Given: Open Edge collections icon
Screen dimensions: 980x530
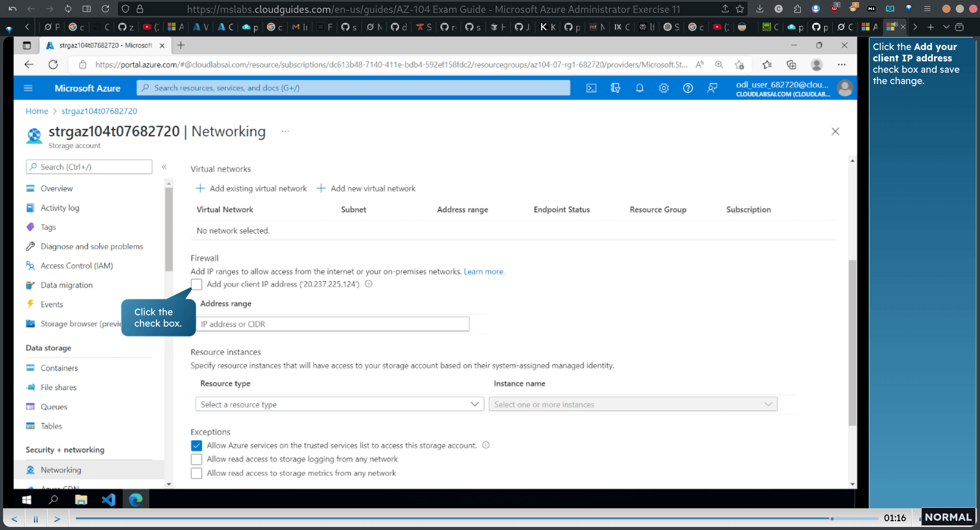Looking at the screenshot, I should coord(791,65).
